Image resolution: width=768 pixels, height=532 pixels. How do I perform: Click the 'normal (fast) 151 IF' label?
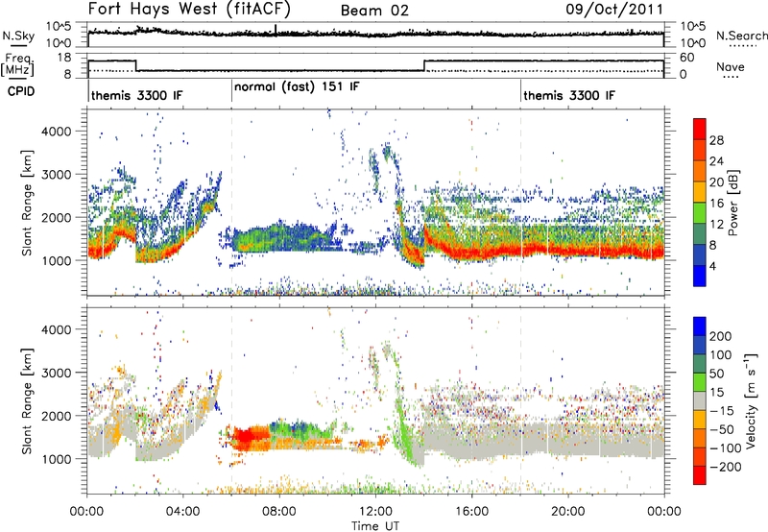tap(297, 87)
